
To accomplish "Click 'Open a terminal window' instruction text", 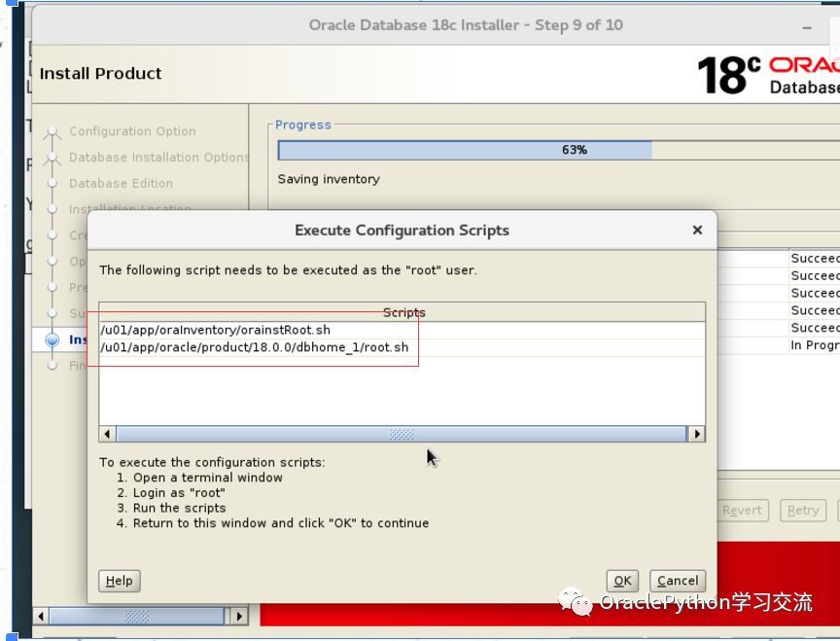I will [208, 478].
